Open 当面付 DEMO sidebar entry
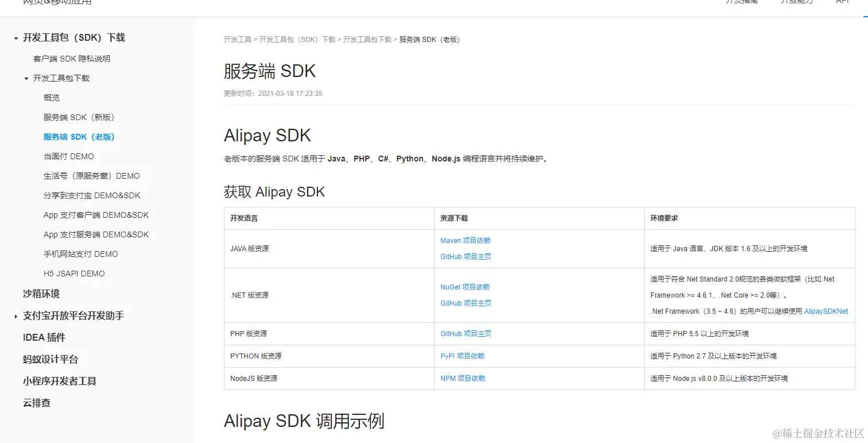 pos(69,156)
